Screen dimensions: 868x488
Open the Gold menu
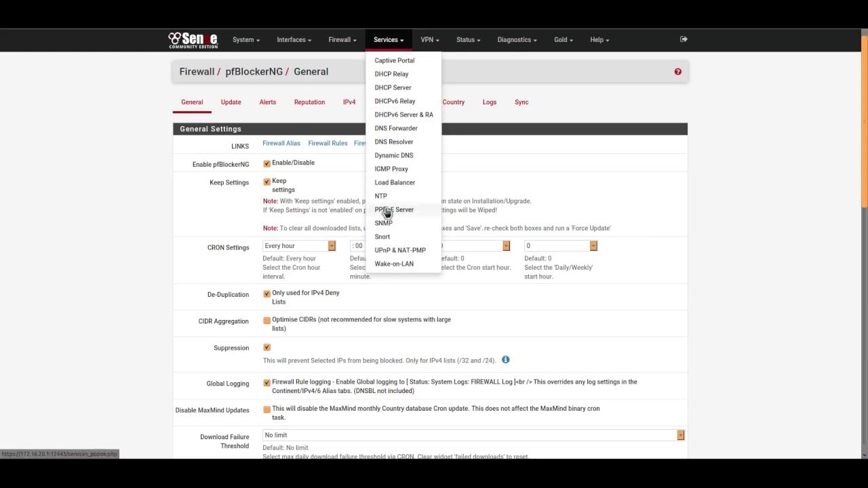pos(563,40)
